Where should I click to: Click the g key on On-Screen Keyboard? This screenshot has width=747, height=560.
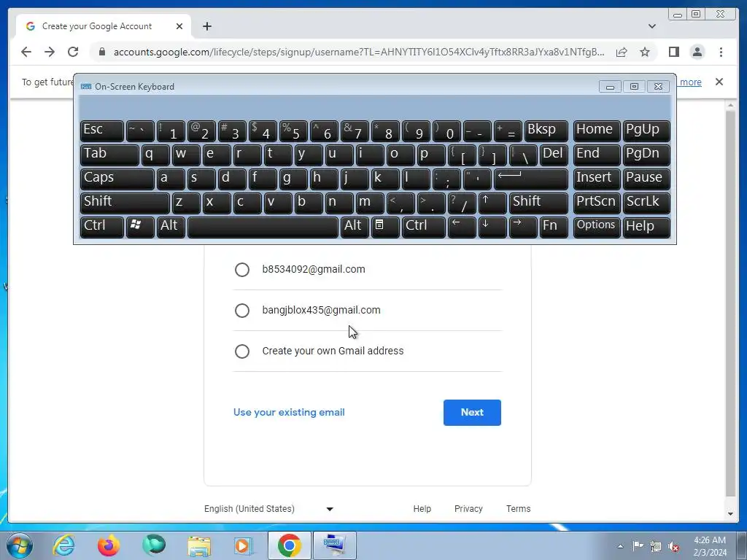293,179
